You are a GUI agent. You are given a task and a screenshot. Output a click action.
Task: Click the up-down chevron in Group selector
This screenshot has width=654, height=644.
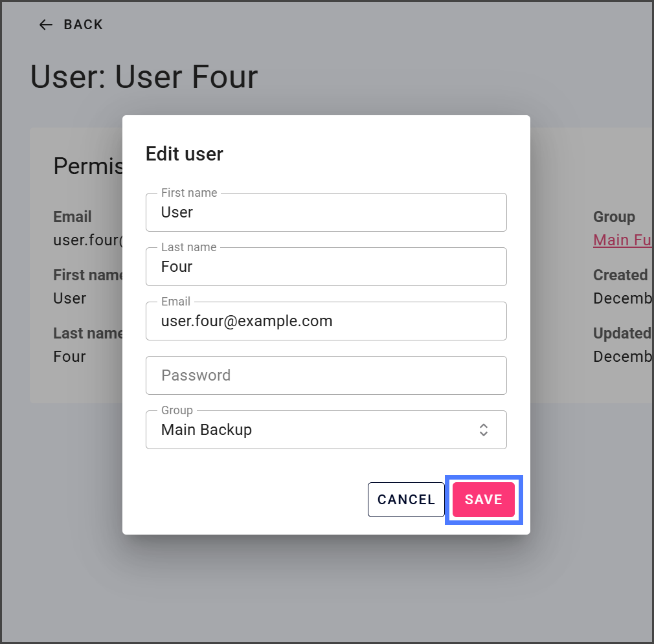click(483, 430)
